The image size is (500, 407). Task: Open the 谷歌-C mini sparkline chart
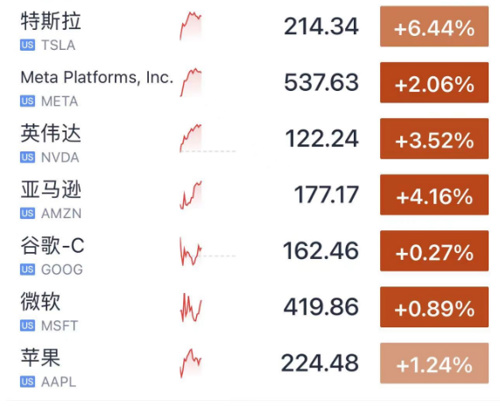tap(191, 251)
